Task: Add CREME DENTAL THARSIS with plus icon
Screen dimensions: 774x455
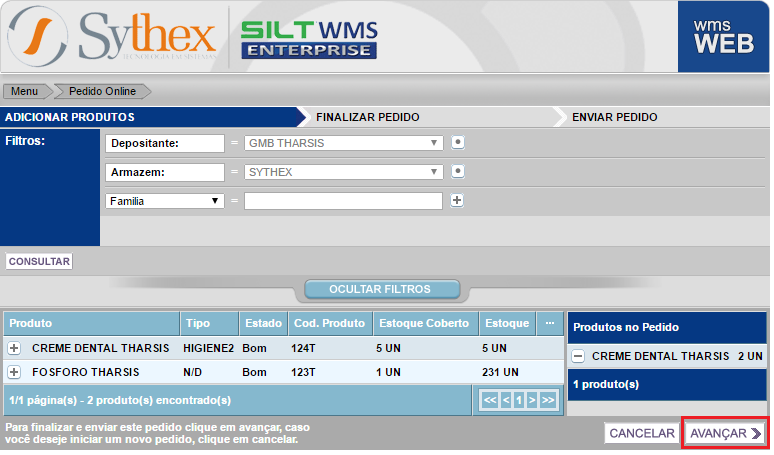Action: 14,348
